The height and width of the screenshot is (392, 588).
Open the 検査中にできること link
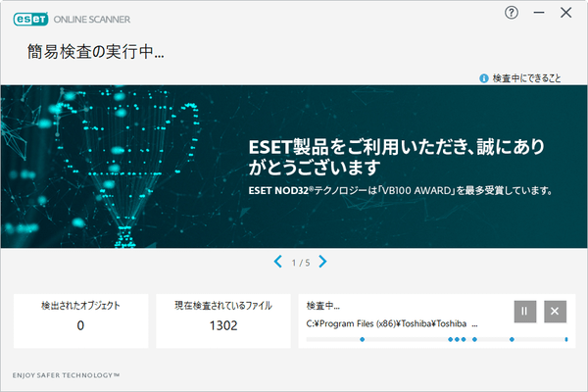526,78
